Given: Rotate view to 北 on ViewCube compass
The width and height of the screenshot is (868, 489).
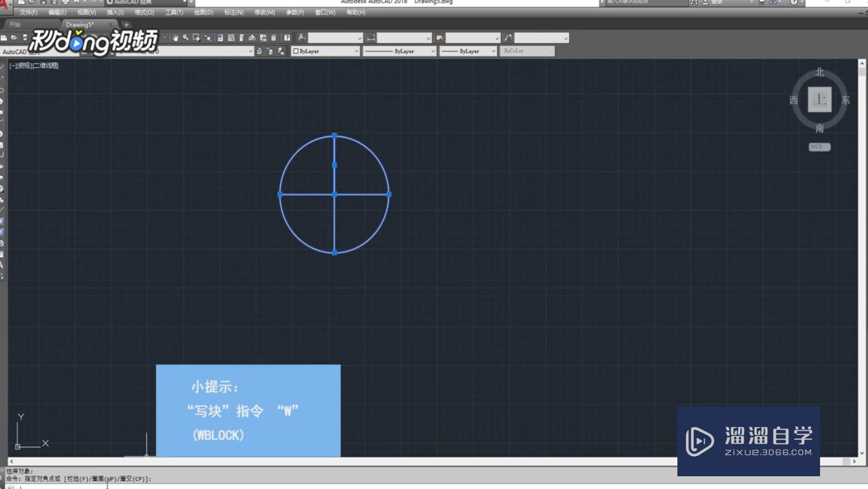Looking at the screenshot, I should [x=820, y=72].
